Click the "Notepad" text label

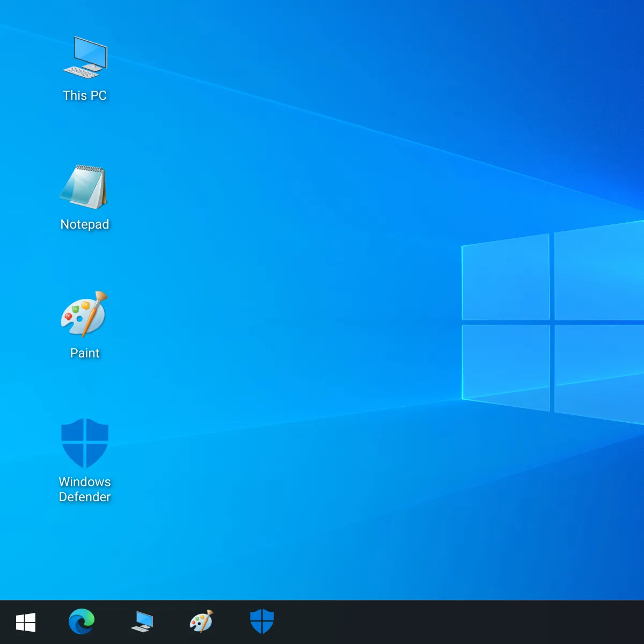pos(85,224)
